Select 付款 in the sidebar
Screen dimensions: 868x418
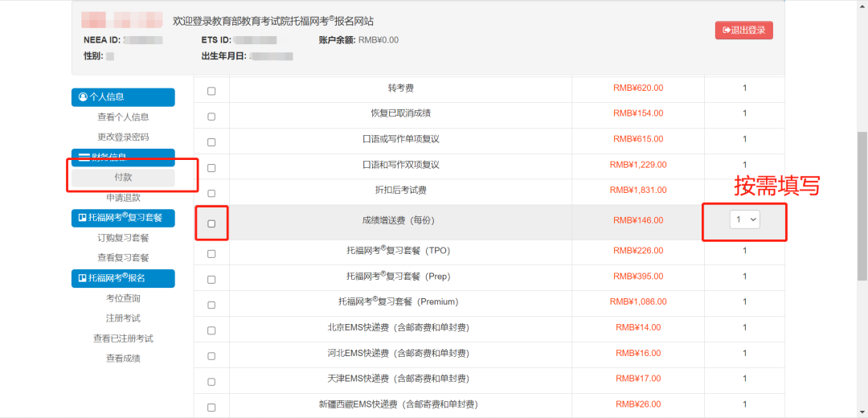point(123,178)
